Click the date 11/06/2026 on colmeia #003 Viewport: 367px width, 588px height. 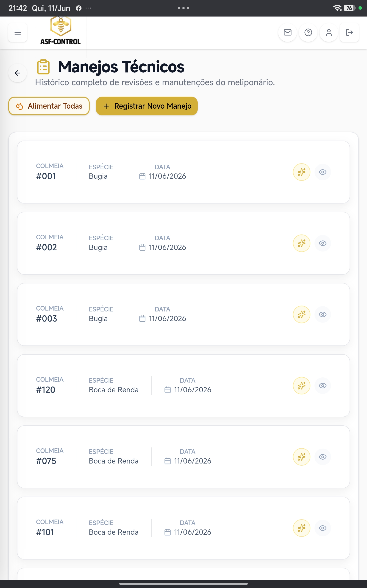(x=167, y=319)
